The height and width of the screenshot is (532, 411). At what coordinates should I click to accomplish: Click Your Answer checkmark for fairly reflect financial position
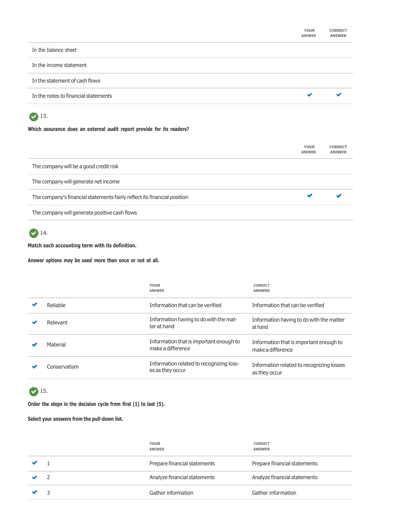309,196
